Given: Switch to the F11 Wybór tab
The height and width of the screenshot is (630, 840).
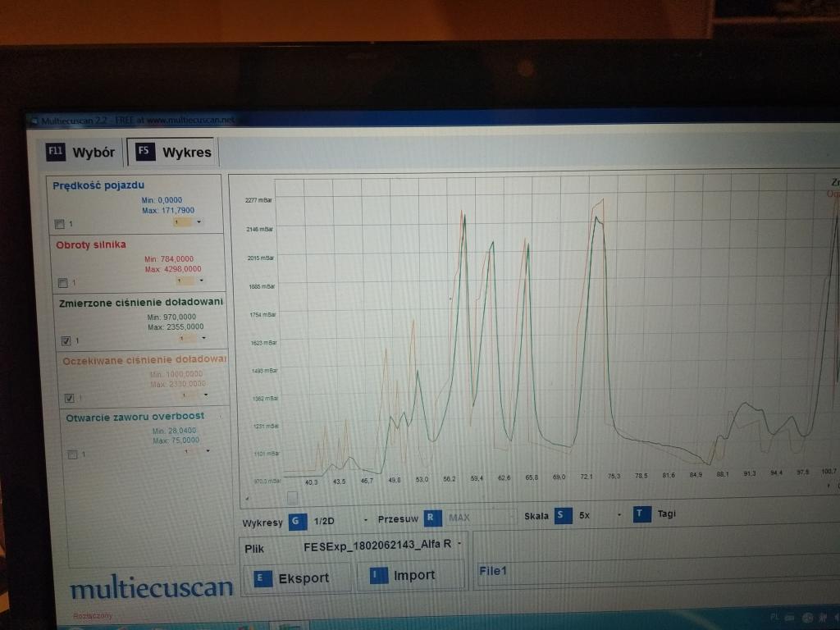Looking at the screenshot, I should 81,152.
